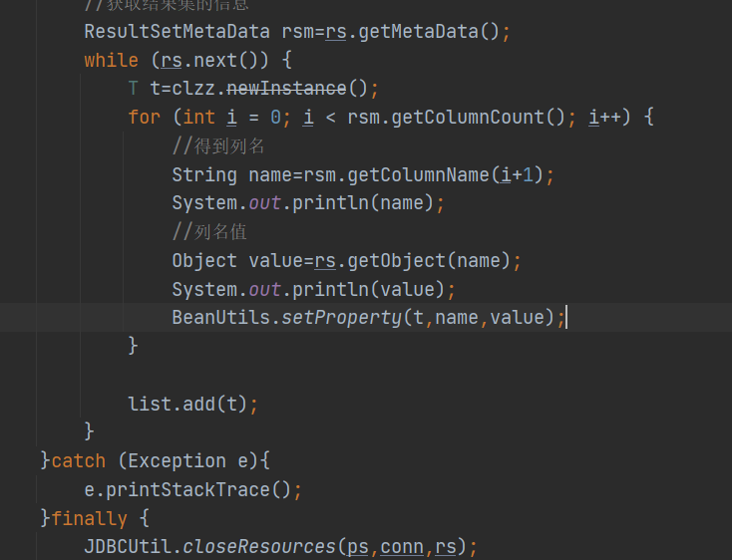Screen dimensions: 732x560
Task: Click JDBCUtil class reference
Action: tap(128, 547)
